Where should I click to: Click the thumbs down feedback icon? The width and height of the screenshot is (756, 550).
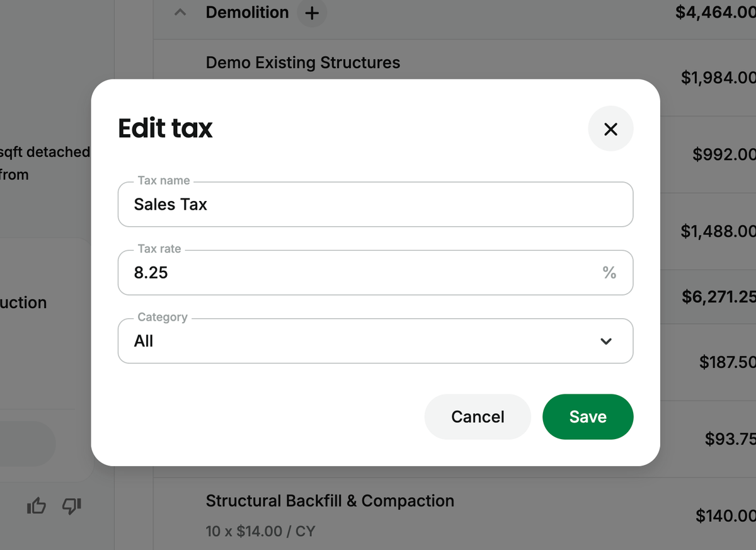point(71,505)
